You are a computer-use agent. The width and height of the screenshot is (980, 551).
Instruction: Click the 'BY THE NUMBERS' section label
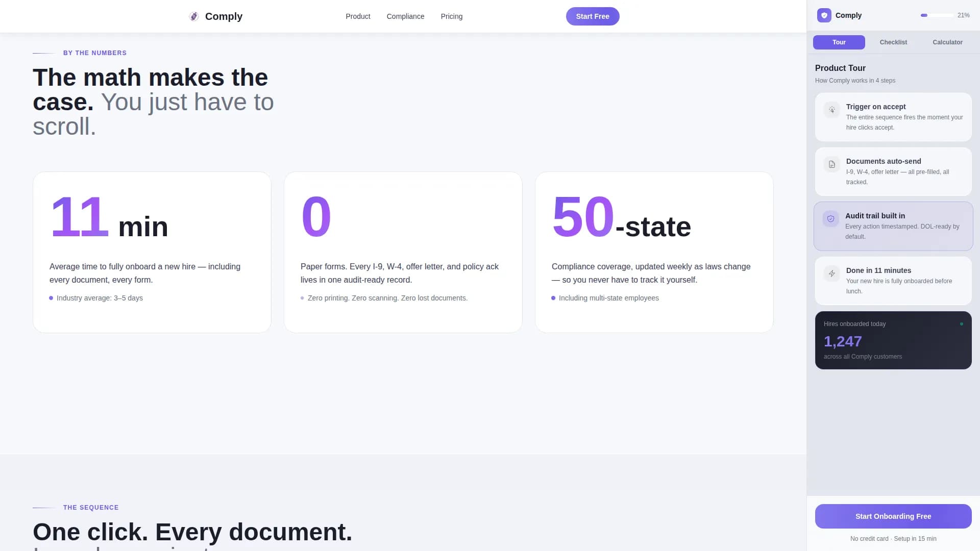pos(95,53)
